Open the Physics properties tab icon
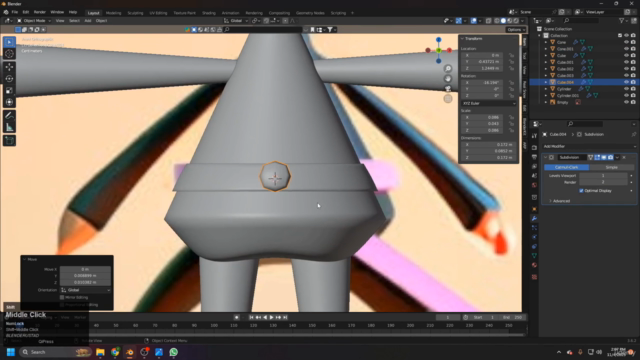The width and height of the screenshot is (640, 360). click(534, 237)
